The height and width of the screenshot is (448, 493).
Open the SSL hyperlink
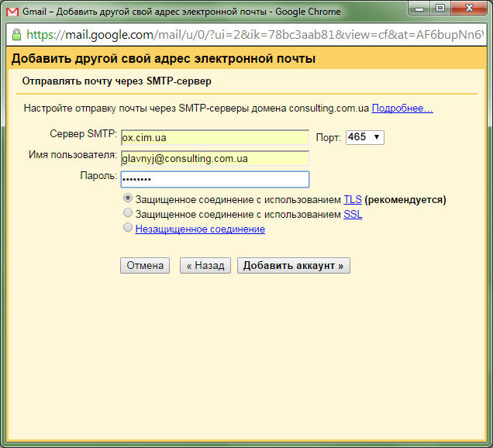[x=353, y=215]
